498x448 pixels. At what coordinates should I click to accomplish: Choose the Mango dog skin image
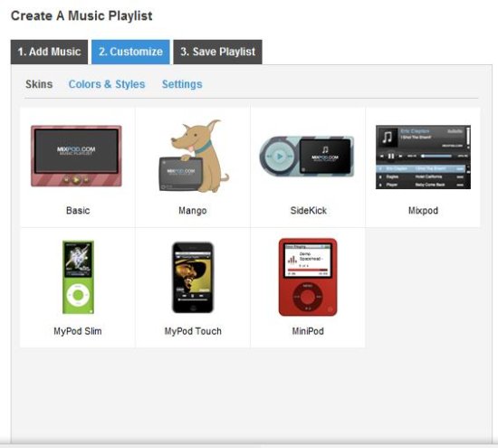(194, 156)
